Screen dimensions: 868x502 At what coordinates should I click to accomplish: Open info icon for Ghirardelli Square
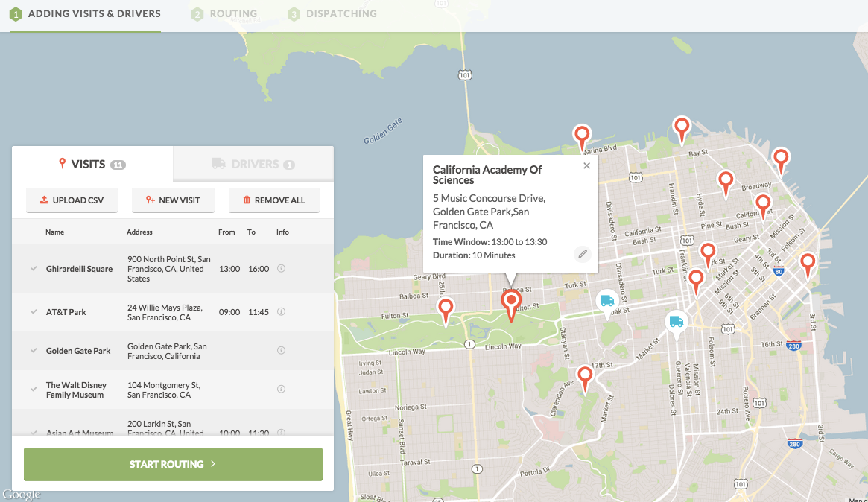tap(281, 268)
